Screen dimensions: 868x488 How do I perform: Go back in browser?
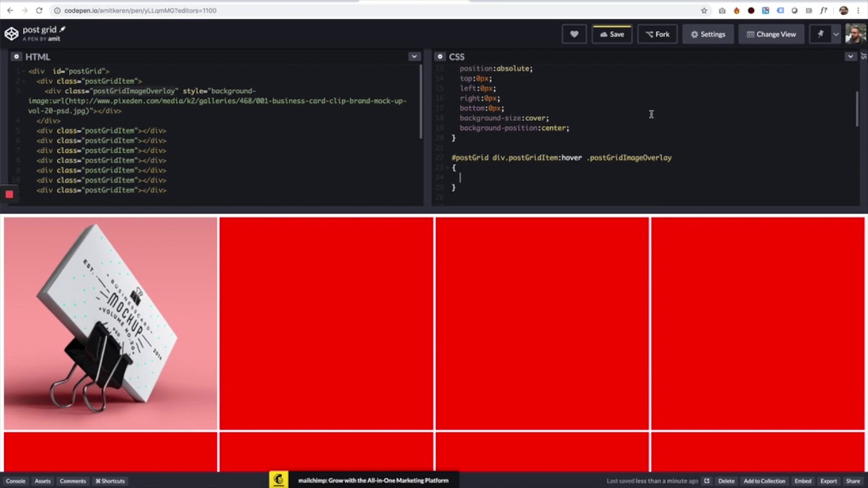[9, 10]
